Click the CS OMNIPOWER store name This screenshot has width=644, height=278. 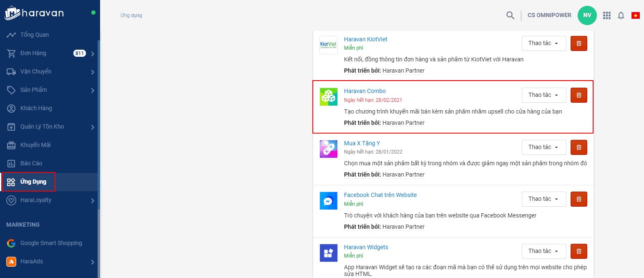(x=549, y=15)
